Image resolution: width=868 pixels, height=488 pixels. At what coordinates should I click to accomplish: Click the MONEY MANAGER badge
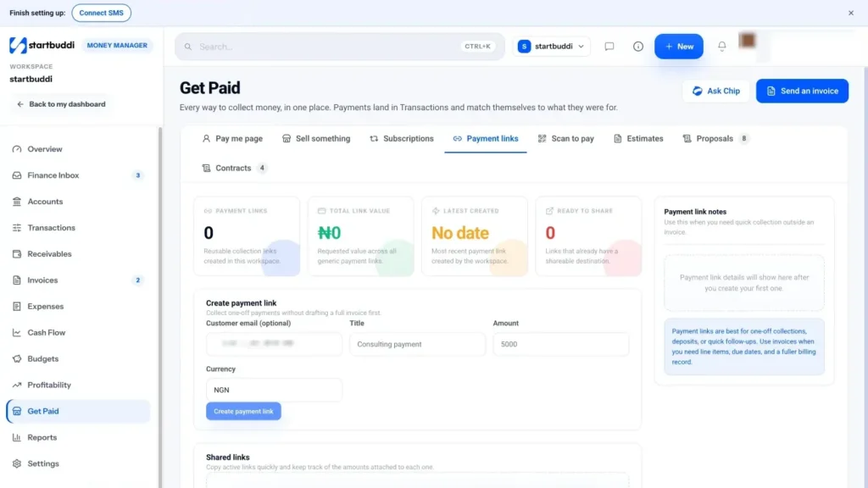[x=117, y=46]
